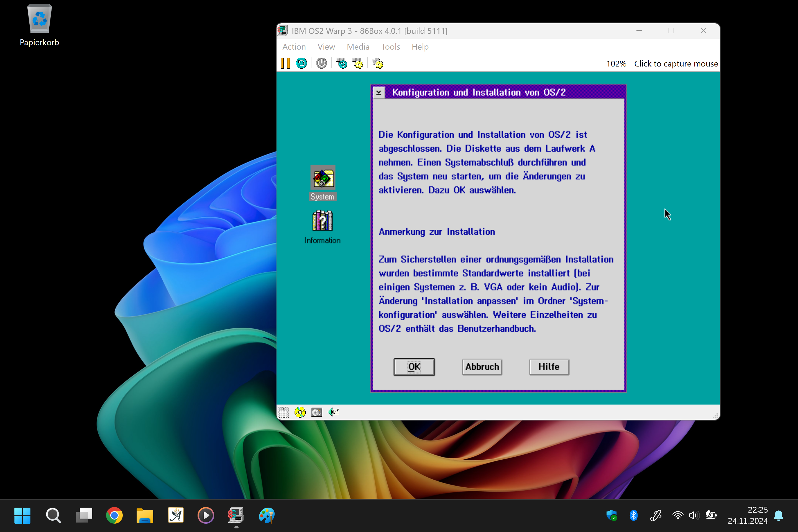798x532 pixels.
Task: Open File Explorer from taskbar
Action: tap(145, 516)
